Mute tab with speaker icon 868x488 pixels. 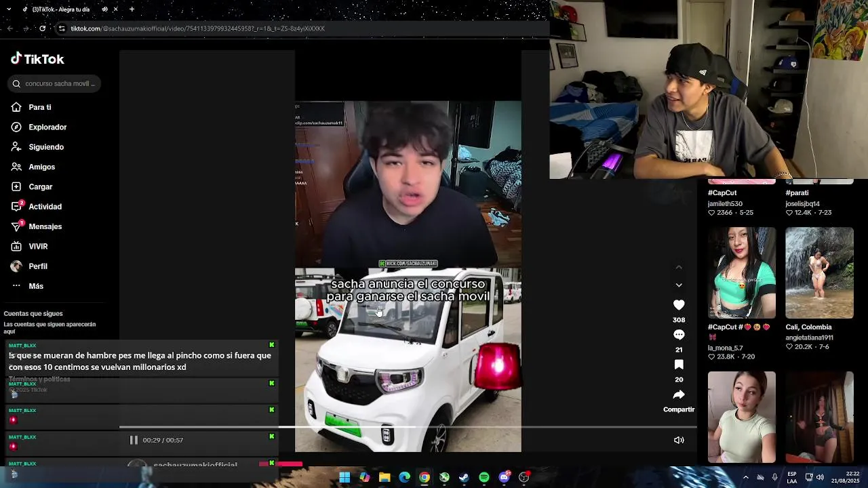click(x=104, y=9)
